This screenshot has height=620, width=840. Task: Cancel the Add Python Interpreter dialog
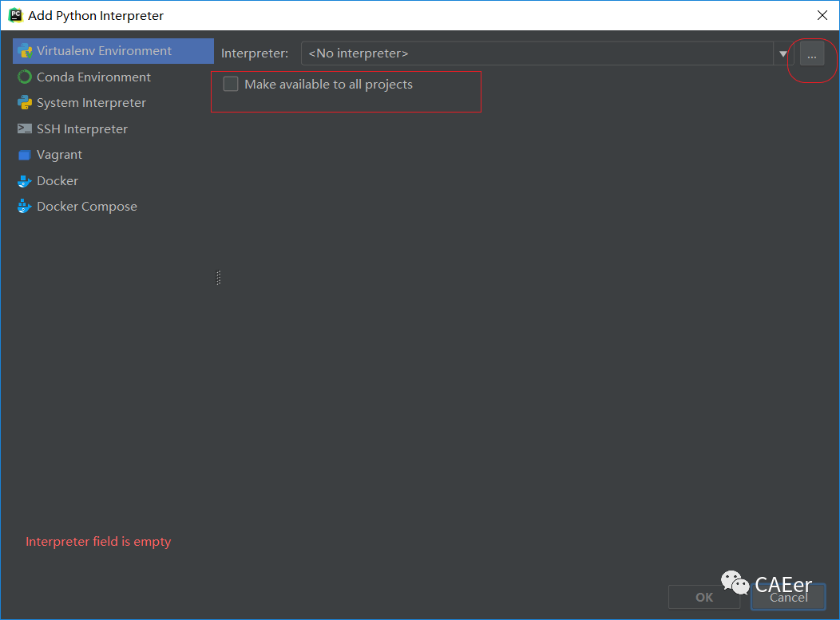tap(788, 597)
